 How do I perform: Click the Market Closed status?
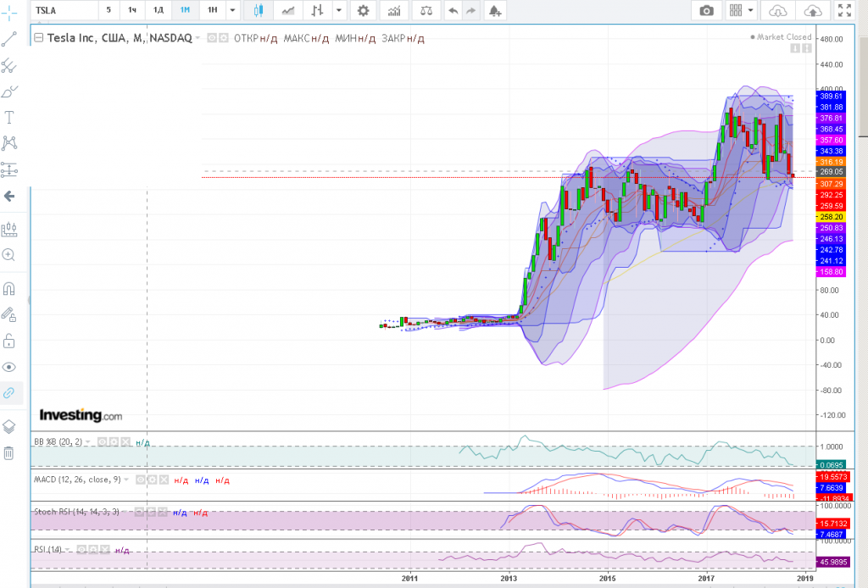pyautogui.click(x=781, y=37)
